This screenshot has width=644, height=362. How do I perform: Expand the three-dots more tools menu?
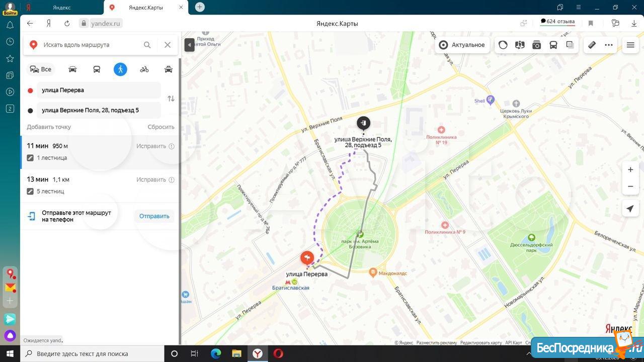(609, 45)
